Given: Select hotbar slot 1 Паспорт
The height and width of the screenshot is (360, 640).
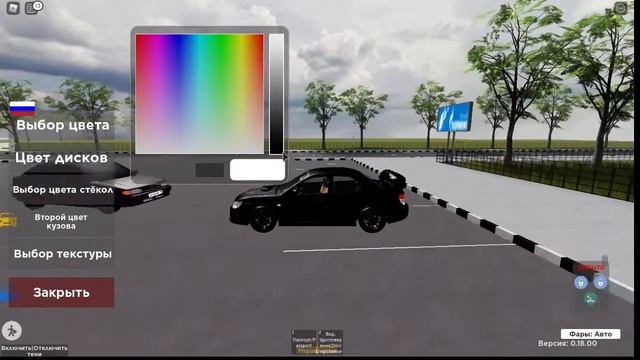Looking at the screenshot, I should [x=304, y=342].
